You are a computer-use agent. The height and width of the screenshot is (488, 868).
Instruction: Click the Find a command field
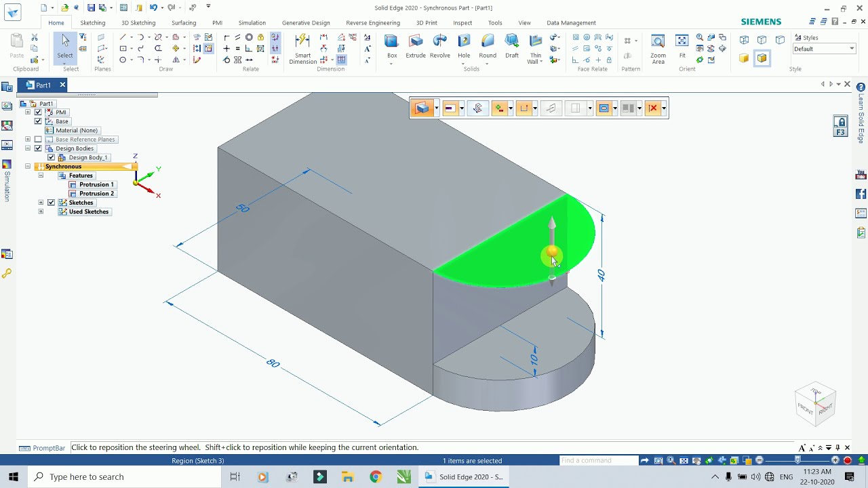tap(599, 461)
